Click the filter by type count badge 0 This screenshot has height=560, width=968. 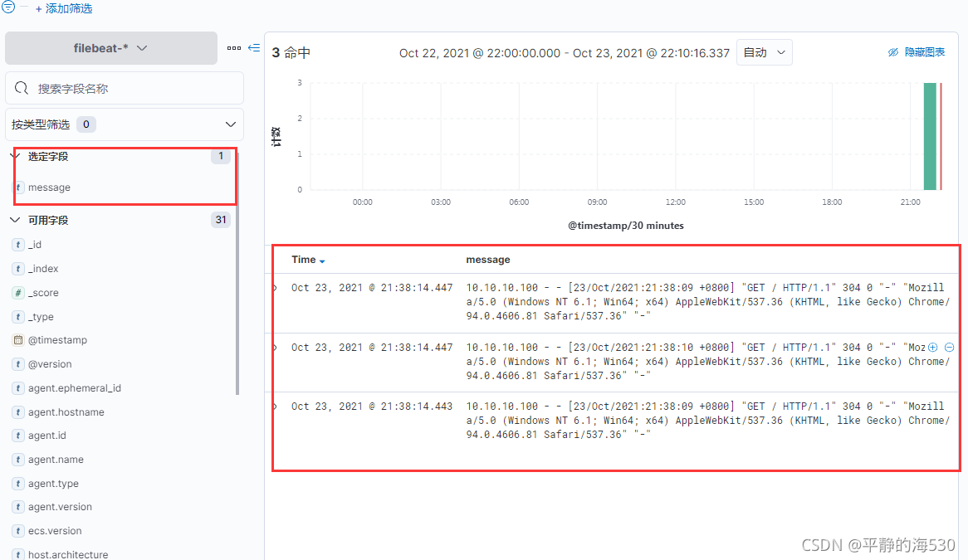[86, 124]
